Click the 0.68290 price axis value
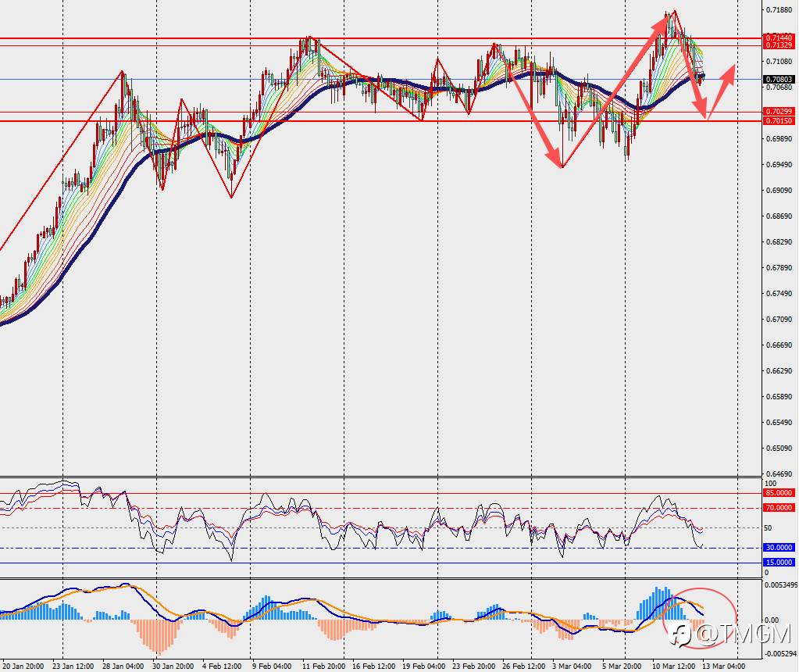This screenshot has width=799, height=672. pyautogui.click(x=779, y=241)
